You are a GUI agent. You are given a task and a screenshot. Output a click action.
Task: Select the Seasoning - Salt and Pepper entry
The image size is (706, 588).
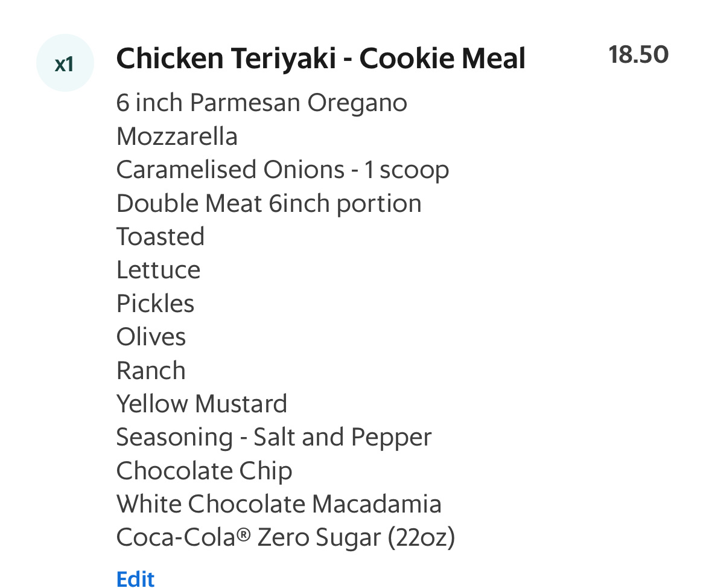pyautogui.click(x=273, y=437)
